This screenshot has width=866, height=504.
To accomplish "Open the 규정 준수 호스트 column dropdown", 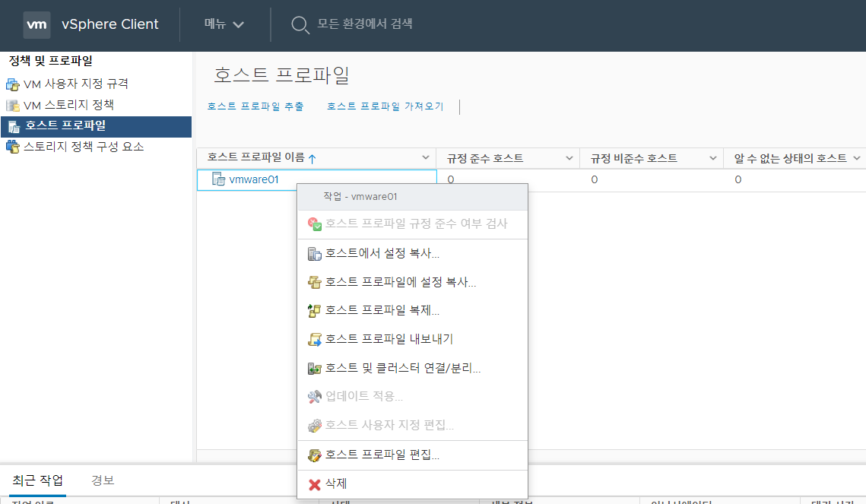I will click(569, 158).
